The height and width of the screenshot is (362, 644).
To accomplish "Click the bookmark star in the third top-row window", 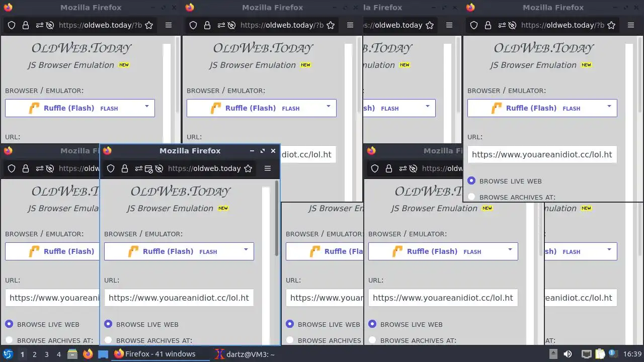I will (430, 25).
